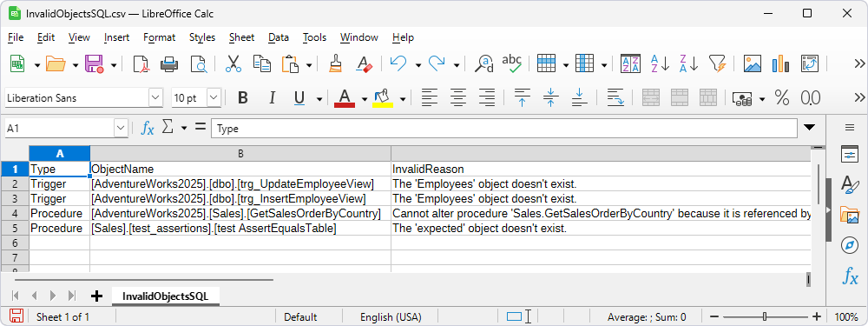The width and height of the screenshot is (868, 326).
Task: Toggle bold formatting
Action: [242, 98]
